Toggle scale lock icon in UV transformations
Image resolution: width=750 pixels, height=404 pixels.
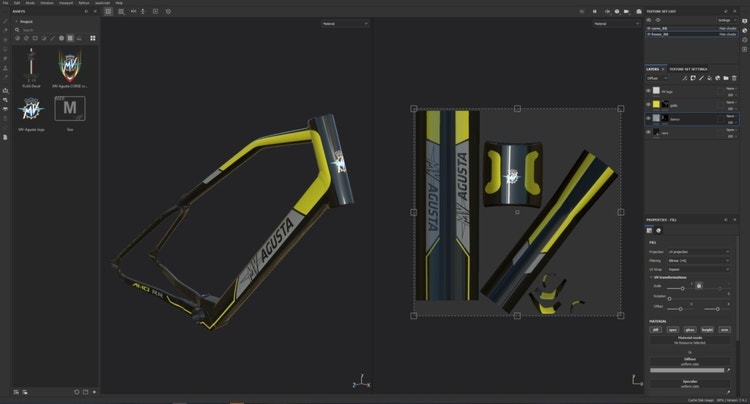tap(699, 285)
